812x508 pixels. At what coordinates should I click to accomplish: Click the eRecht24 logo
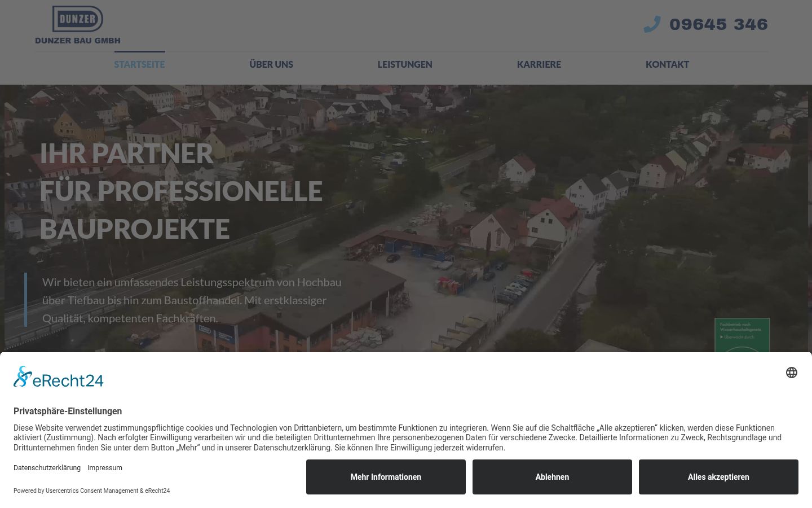tap(59, 377)
